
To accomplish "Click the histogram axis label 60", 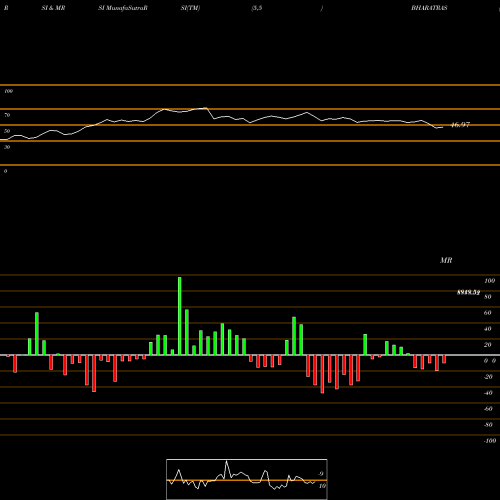I will pos(488,313).
